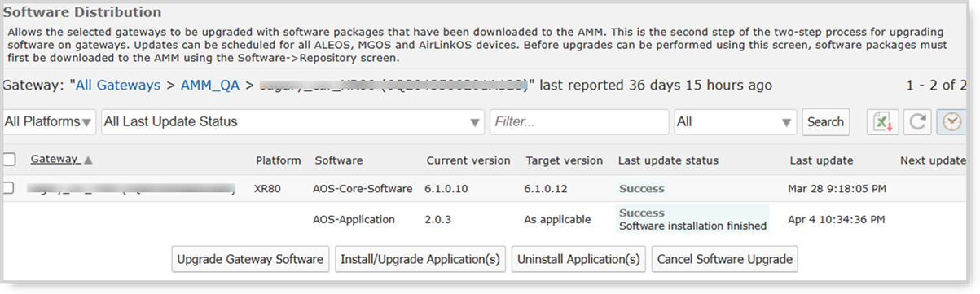Click the Next update column header

[x=933, y=160]
